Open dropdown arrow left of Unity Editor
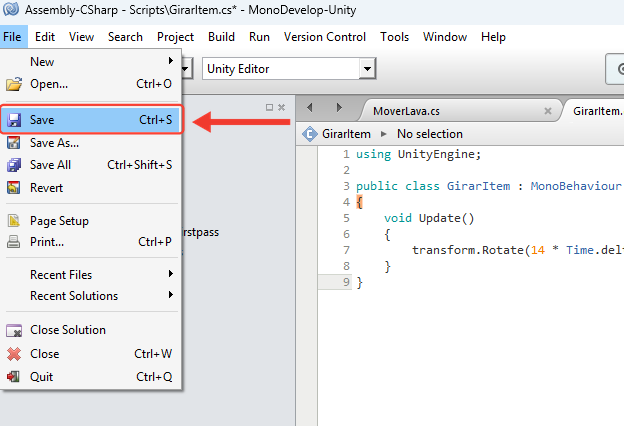 pos(186,69)
